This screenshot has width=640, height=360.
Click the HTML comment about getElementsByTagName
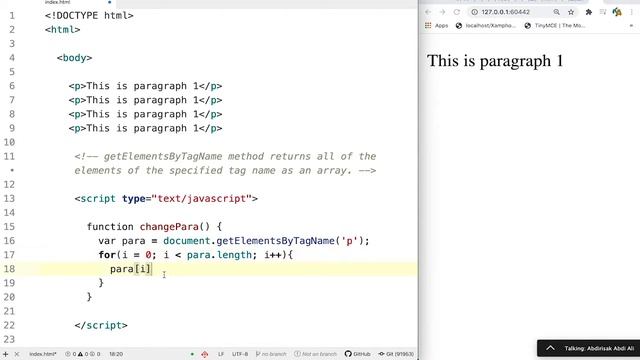click(x=225, y=163)
